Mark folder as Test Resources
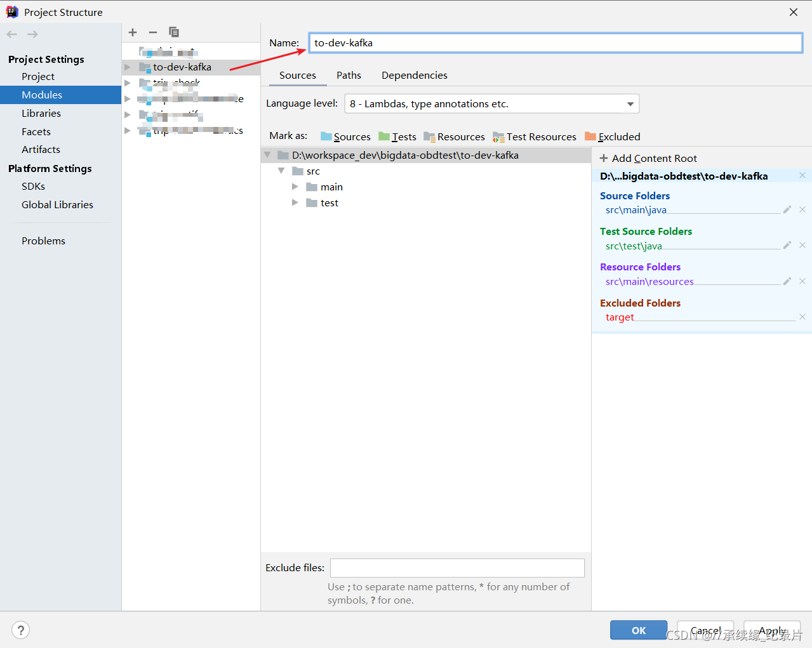Screen dimensions: 812x648 coord(535,136)
